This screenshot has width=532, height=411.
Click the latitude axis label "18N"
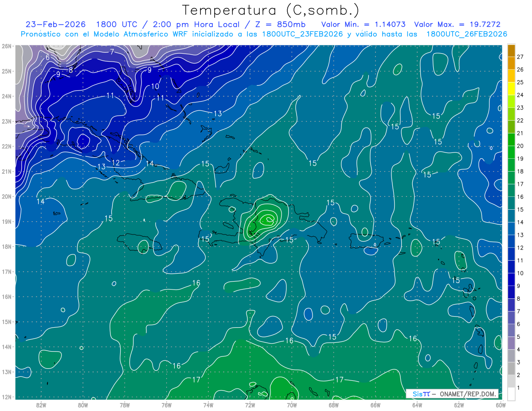pyautogui.click(x=6, y=246)
